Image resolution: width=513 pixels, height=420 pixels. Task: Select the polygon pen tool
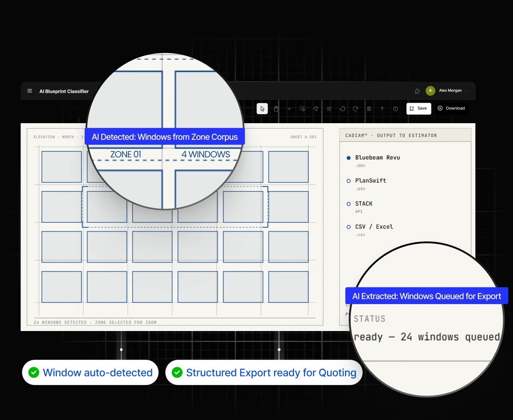[316, 109]
